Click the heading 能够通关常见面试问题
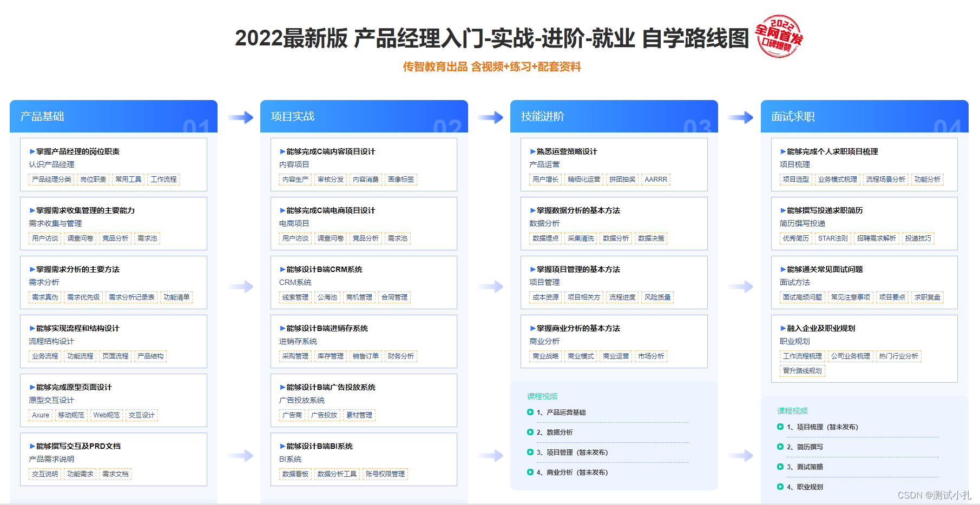Screen dimensions: 980x505 click(825, 269)
